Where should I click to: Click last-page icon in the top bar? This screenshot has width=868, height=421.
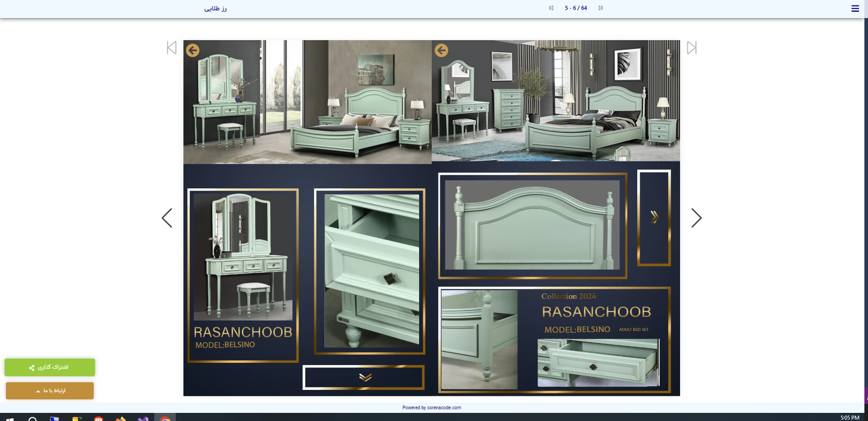tap(600, 8)
